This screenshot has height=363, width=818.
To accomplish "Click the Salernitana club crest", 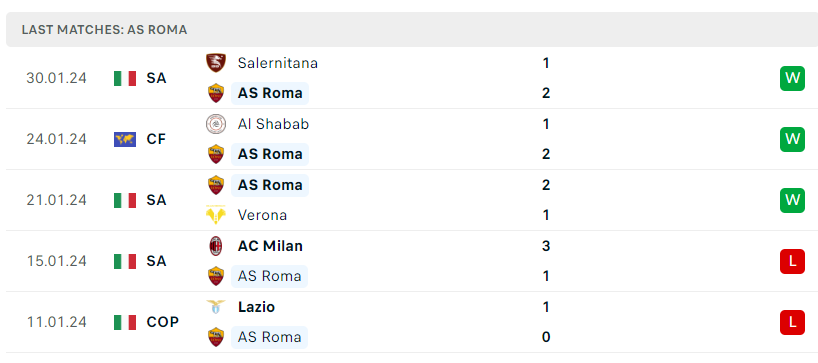I will tap(215, 63).
